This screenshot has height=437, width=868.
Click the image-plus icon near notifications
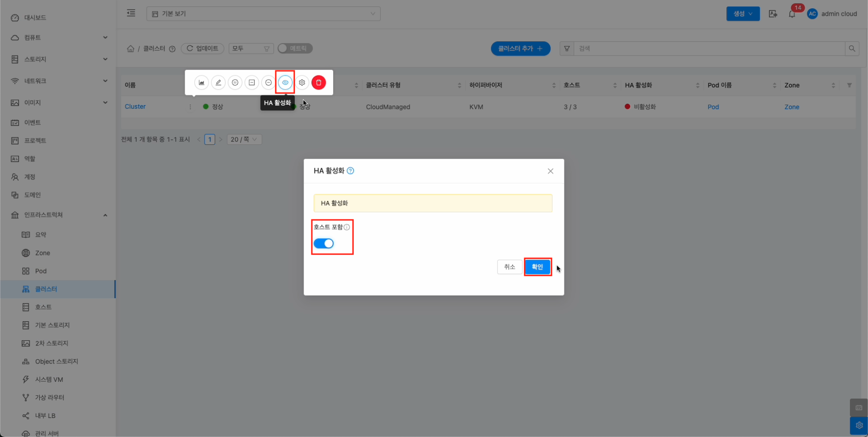(x=773, y=14)
